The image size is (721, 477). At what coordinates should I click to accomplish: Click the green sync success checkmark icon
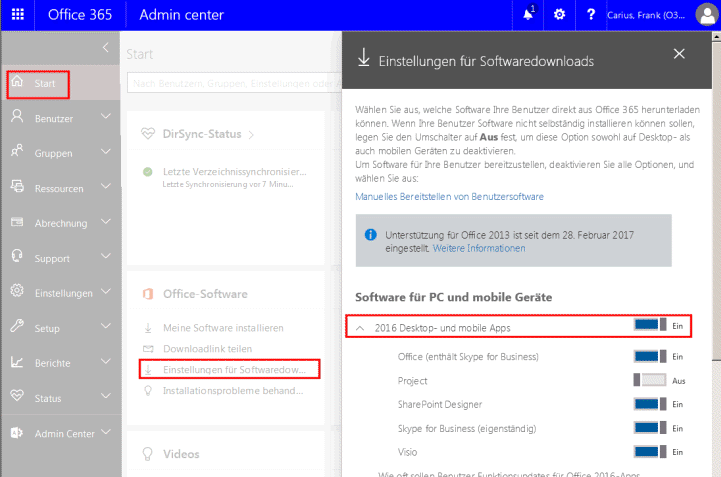[148, 172]
